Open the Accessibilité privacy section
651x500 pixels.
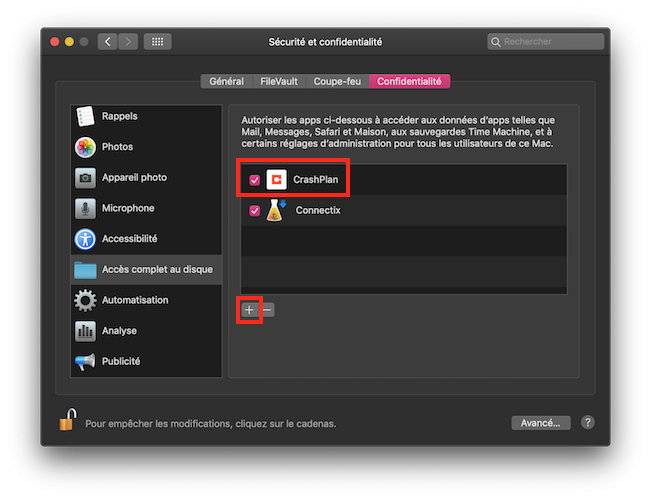point(85,239)
